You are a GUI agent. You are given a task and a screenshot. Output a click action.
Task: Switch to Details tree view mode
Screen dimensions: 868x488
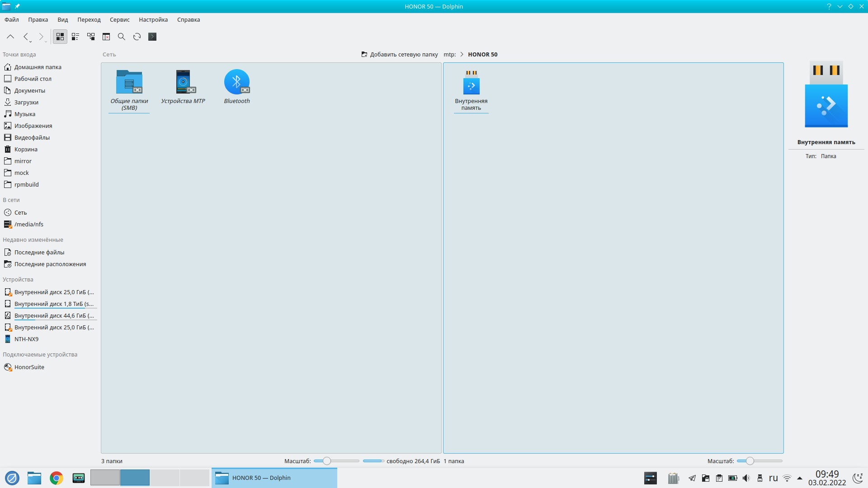pos(91,37)
